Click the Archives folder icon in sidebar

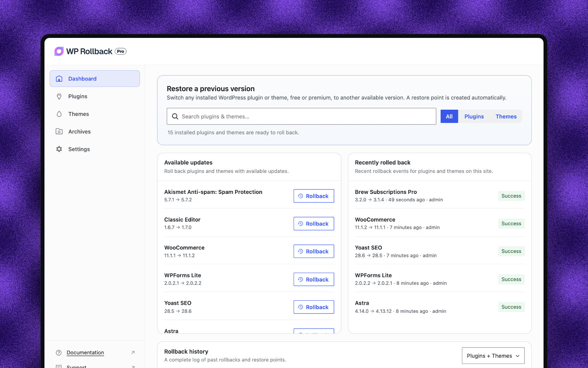59,131
